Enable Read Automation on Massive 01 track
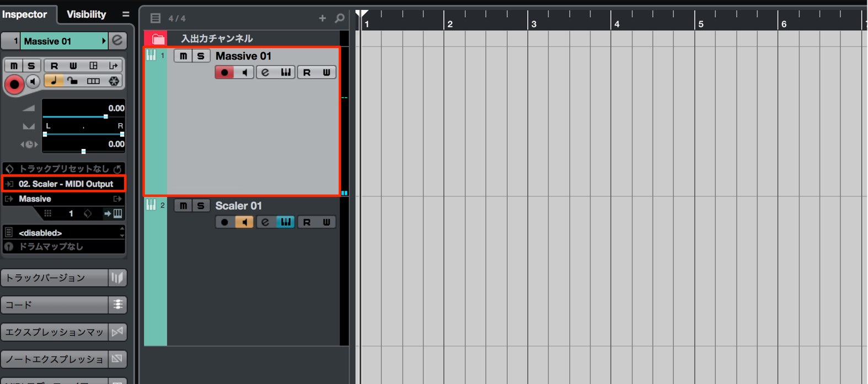This screenshot has width=868, height=384. [x=307, y=72]
